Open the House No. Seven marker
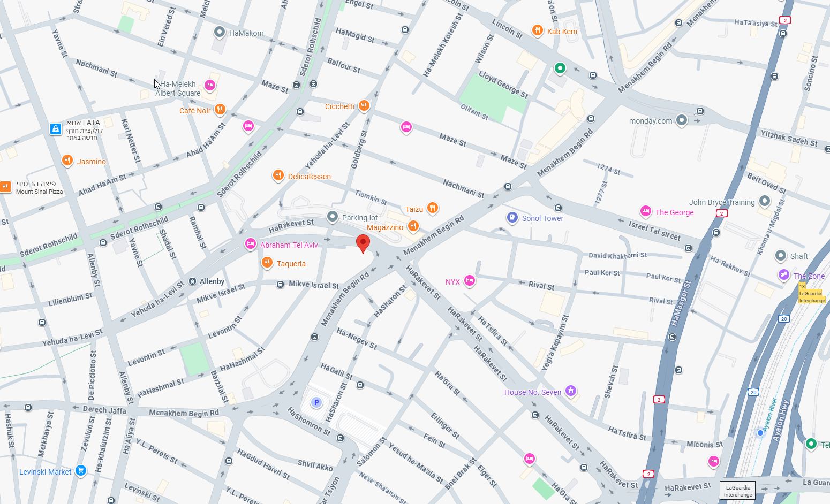Screen dimensions: 830x504 571,392
